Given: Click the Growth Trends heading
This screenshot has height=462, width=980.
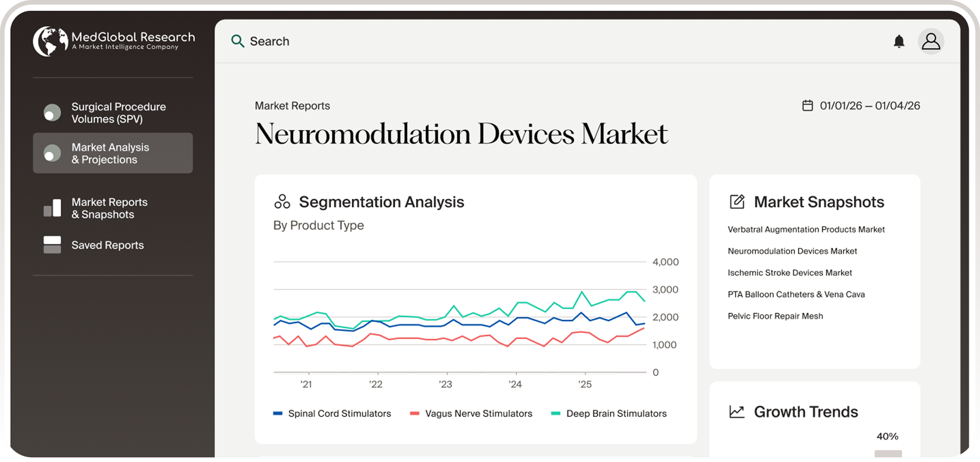Looking at the screenshot, I should [806, 412].
